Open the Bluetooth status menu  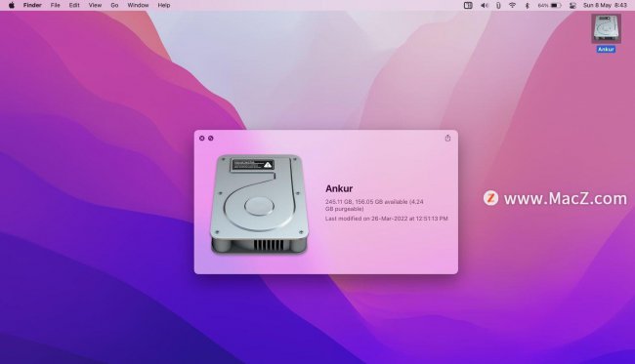pos(527,5)
